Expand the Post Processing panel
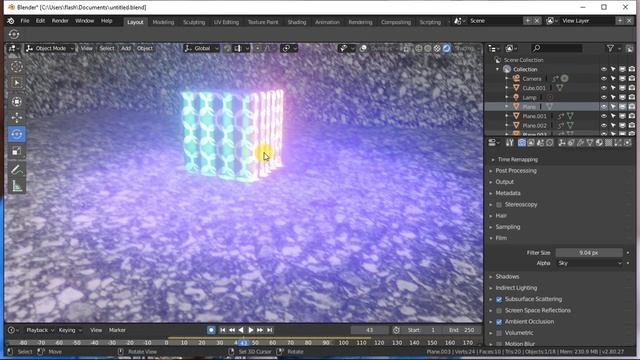 coord(516,171)
